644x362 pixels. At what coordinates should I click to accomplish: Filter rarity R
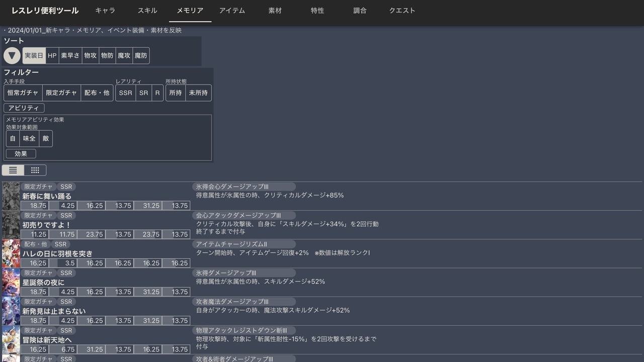tap(157, 93)
